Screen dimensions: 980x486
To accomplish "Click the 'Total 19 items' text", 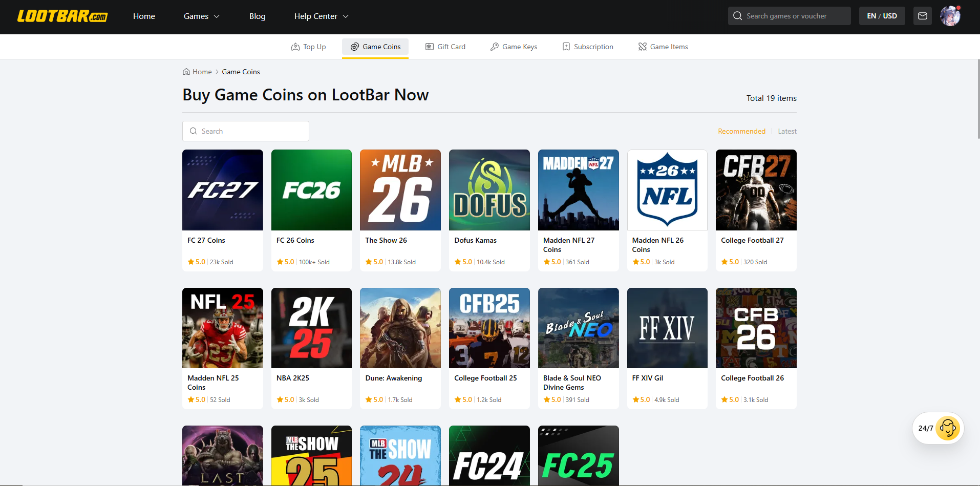I will pyautogui.click(x=772, y=98).
